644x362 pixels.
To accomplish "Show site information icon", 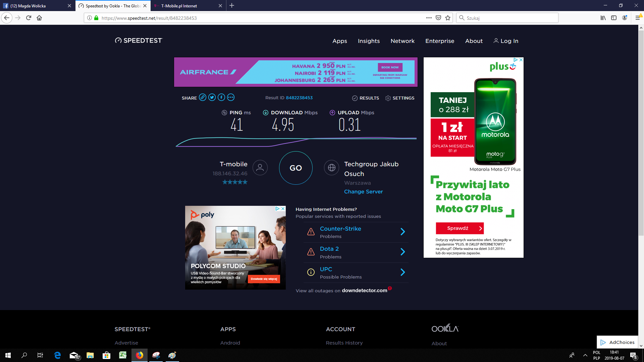I will click(x=90, y=18).
